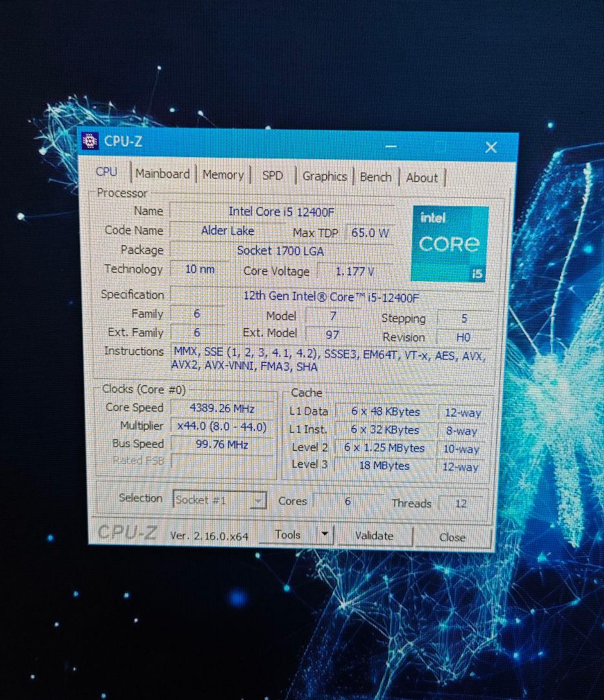
Task: Click the Ext. Model value '97'
Action: [332, 334]
